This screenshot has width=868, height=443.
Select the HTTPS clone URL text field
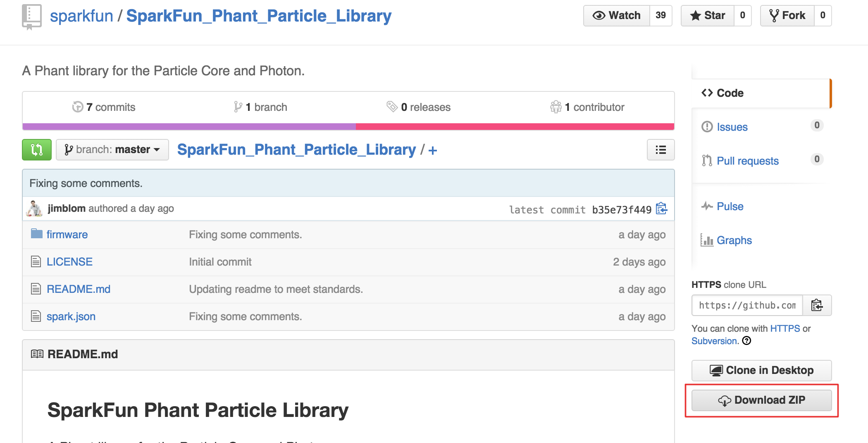(x=747, y=305)
